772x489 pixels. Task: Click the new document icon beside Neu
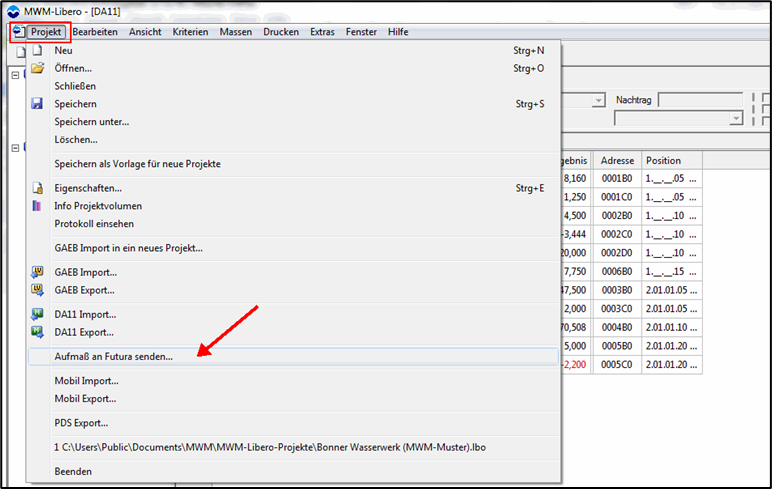pyautogui.click(x=37, y=50)
